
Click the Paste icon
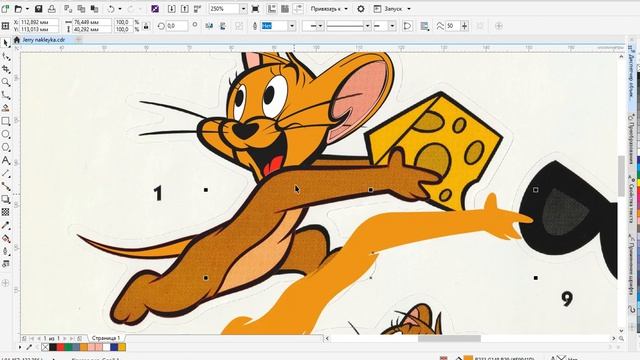click(94, 9)
